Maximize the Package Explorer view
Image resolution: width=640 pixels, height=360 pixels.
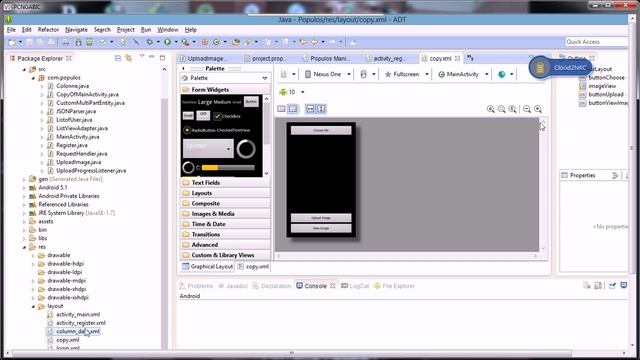162,58
